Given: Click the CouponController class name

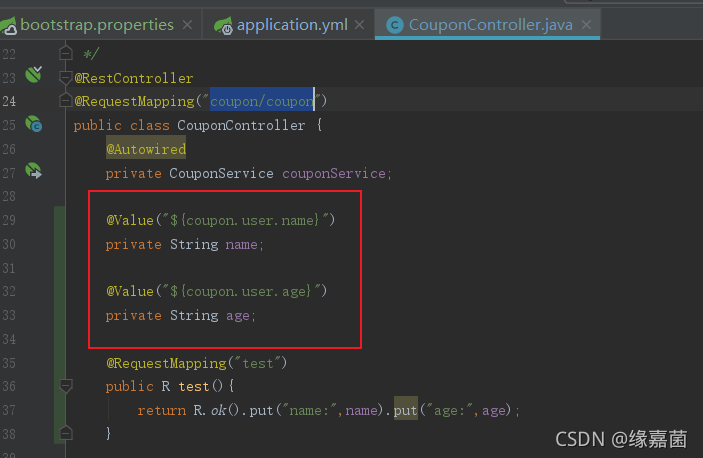Looking at the screenshot, I should (x=241, y=125).
